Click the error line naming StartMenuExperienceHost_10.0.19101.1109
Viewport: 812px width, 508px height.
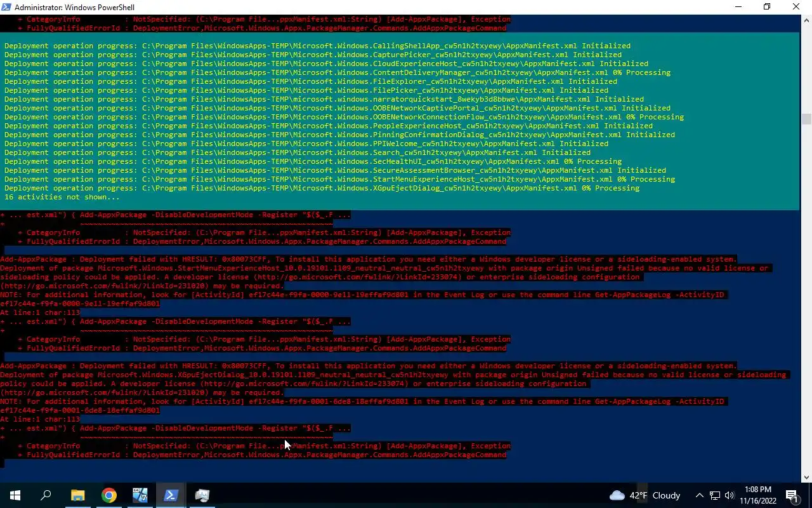(x=384, y=268)
